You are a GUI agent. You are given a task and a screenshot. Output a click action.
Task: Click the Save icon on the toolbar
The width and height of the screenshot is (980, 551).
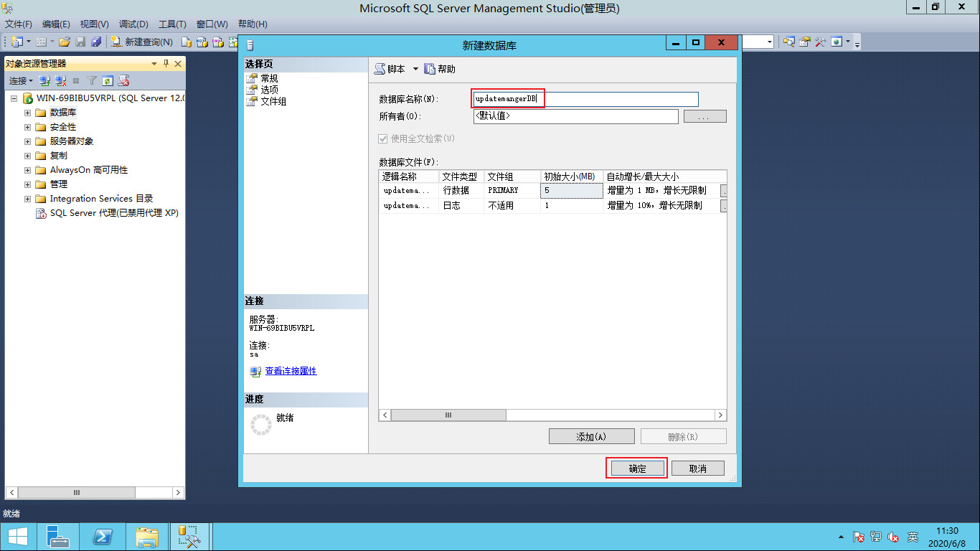click(x=80, y=42)
